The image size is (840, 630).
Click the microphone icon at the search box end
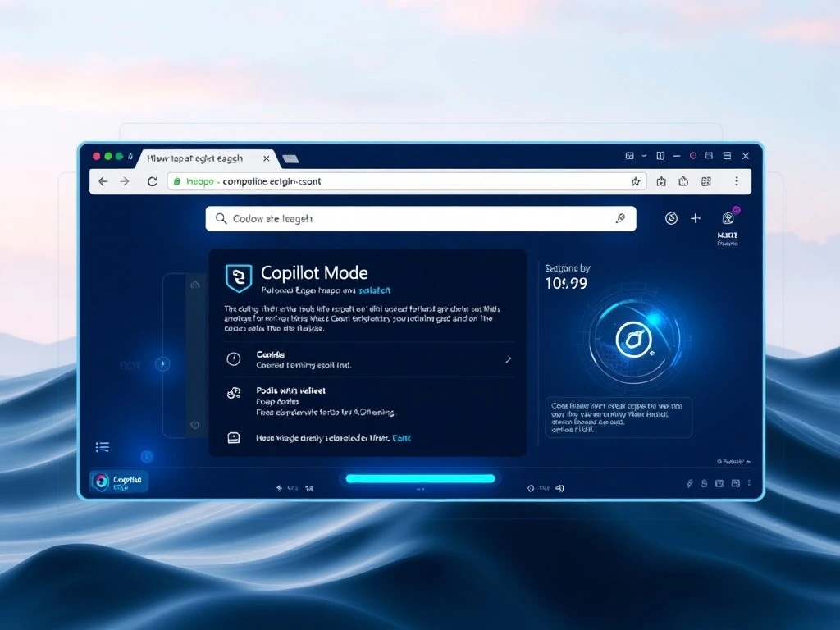click(620, 218)
